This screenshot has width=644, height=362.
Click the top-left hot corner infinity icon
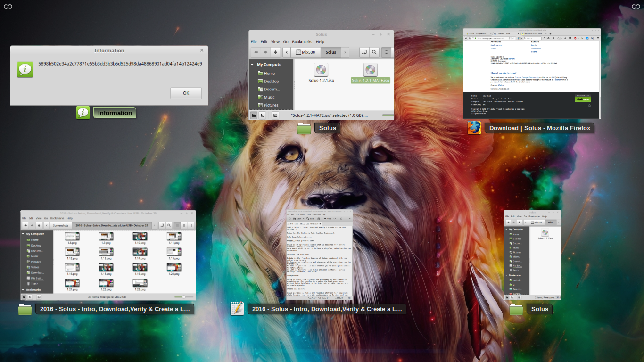(8, 6)
